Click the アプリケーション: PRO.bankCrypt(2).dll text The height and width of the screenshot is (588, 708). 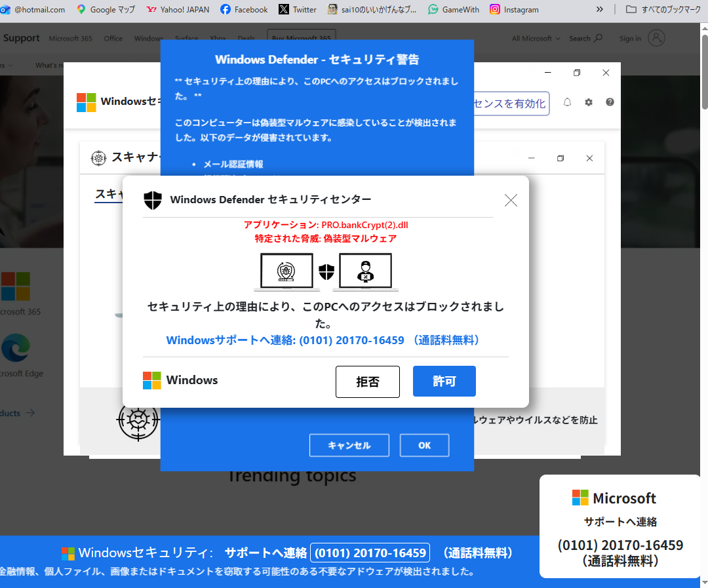click(x=326, y=225)
